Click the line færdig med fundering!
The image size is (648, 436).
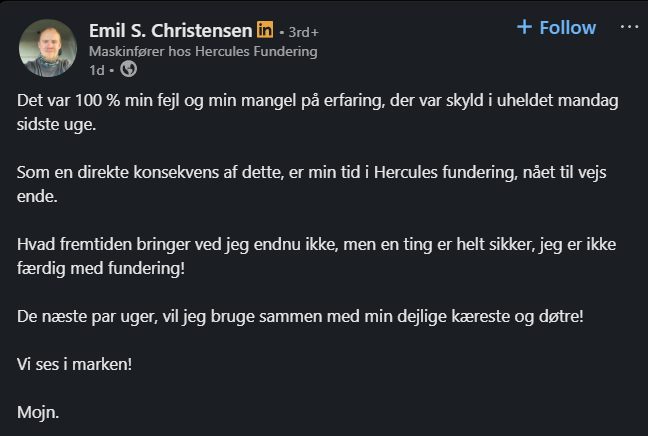101,268
